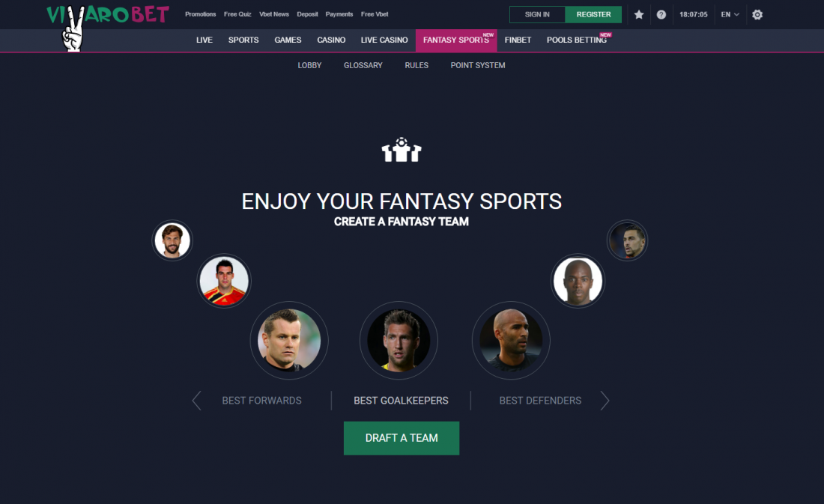This screenshot has height=504, width=824.
Task: Select the Best Defenders category
Action: pos(540,401)
